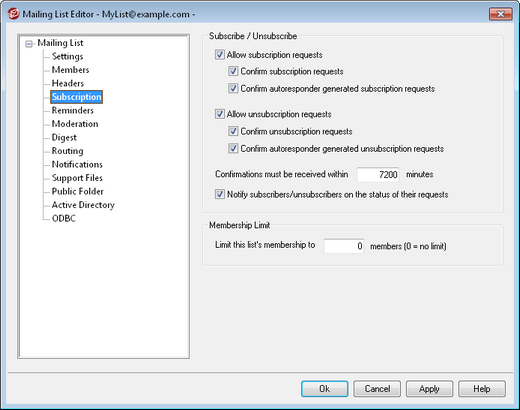Disable Notify subscribers/unsubscribers status checkbox
This screenshot has height=410, width=520.
click(x=220, y=194)
